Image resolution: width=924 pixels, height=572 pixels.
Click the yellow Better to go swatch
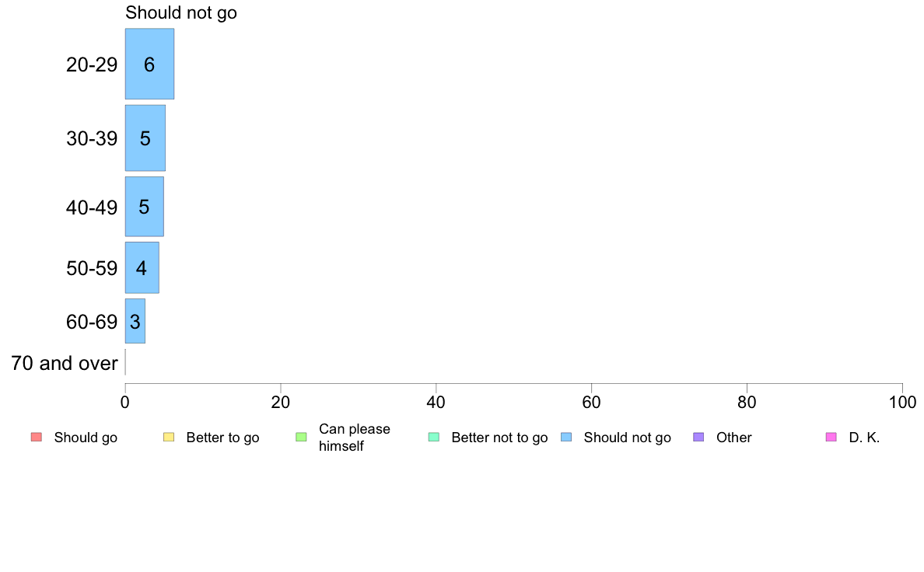point(169,437)
